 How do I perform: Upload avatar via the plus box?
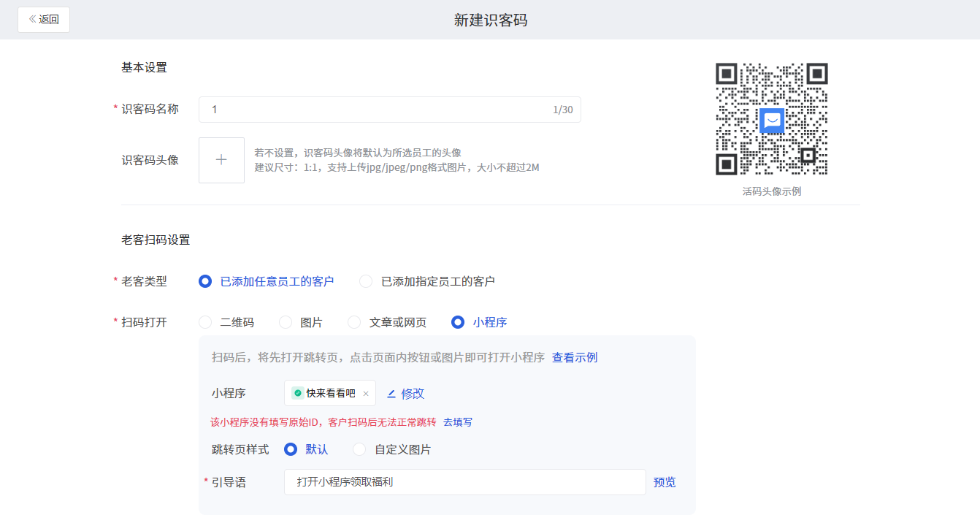pyautogui.click(x=221, y=160)
